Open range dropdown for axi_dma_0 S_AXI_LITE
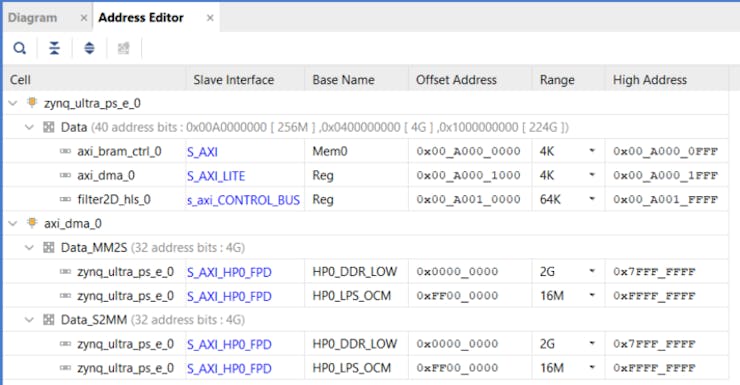This screenshot has height=385, width=740. pyautogui.click(x=592, y=175)
